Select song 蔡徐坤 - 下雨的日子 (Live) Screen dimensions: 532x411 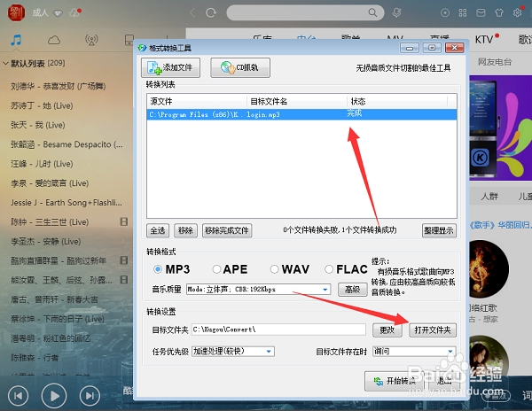(58, 319)
